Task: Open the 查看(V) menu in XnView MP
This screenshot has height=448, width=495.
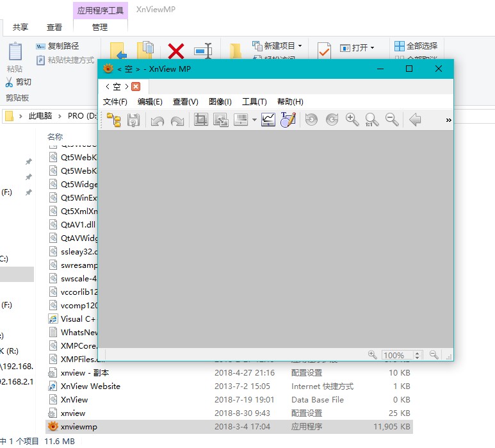Action: tap(185, 102)
